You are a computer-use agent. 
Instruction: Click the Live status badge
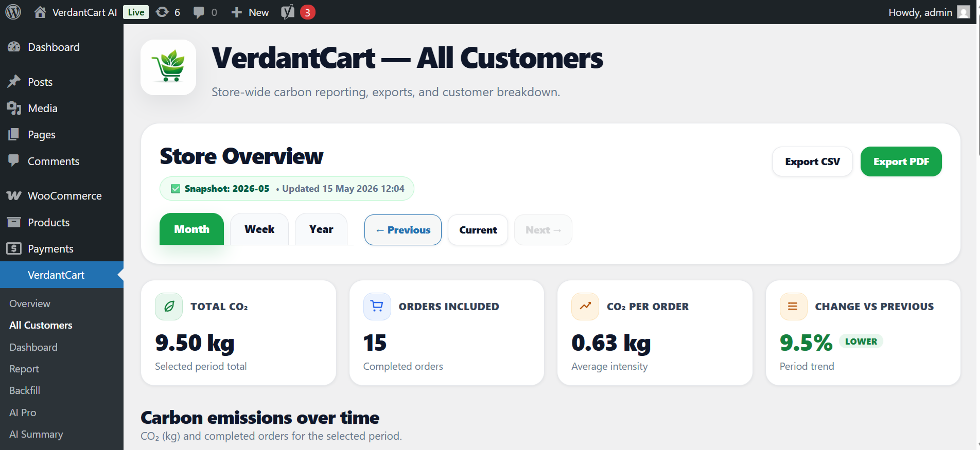pyautogui.click(x=136, y=12)
